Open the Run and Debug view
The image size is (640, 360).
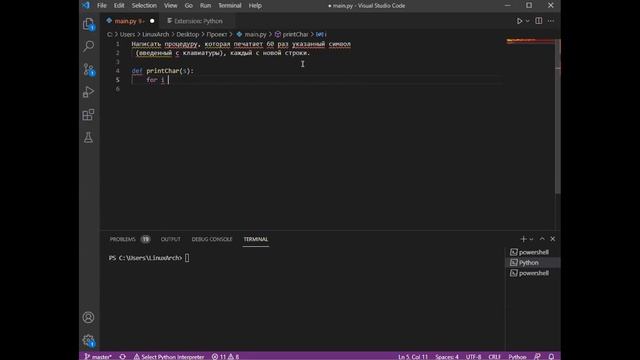89,92
